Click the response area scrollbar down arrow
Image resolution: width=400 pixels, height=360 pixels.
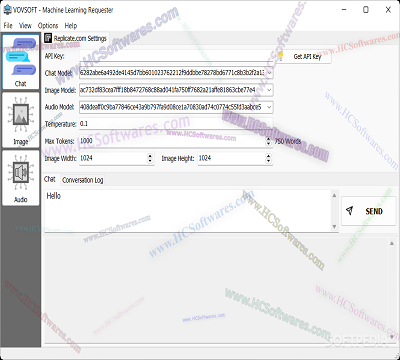(392, 337)
